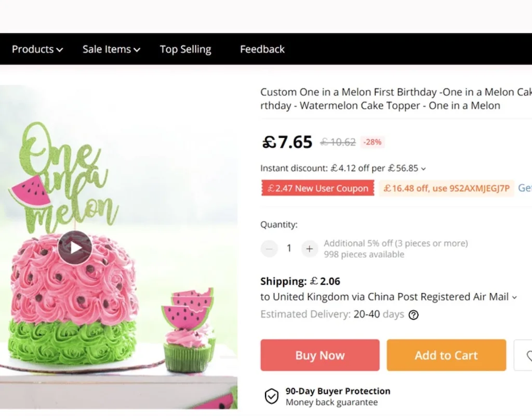Click the estimated delivery help icon
The width and height of the screenshot is (532, 416).
pos(414,315)
